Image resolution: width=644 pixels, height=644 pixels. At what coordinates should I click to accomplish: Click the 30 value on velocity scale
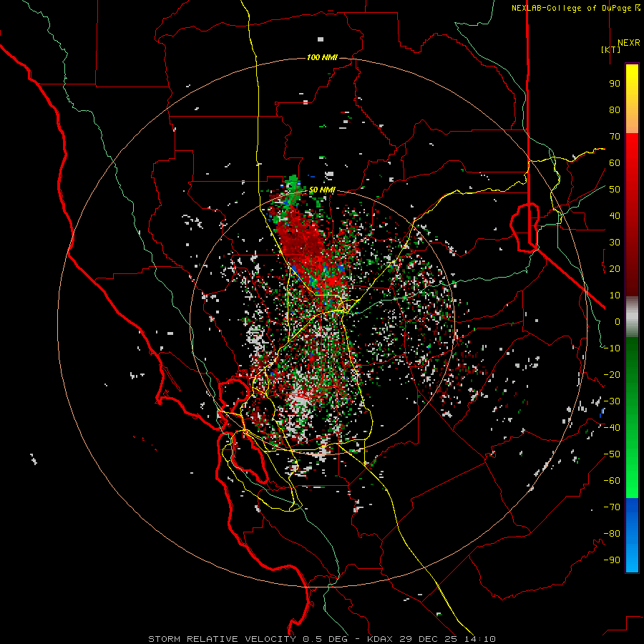(615, 243)
